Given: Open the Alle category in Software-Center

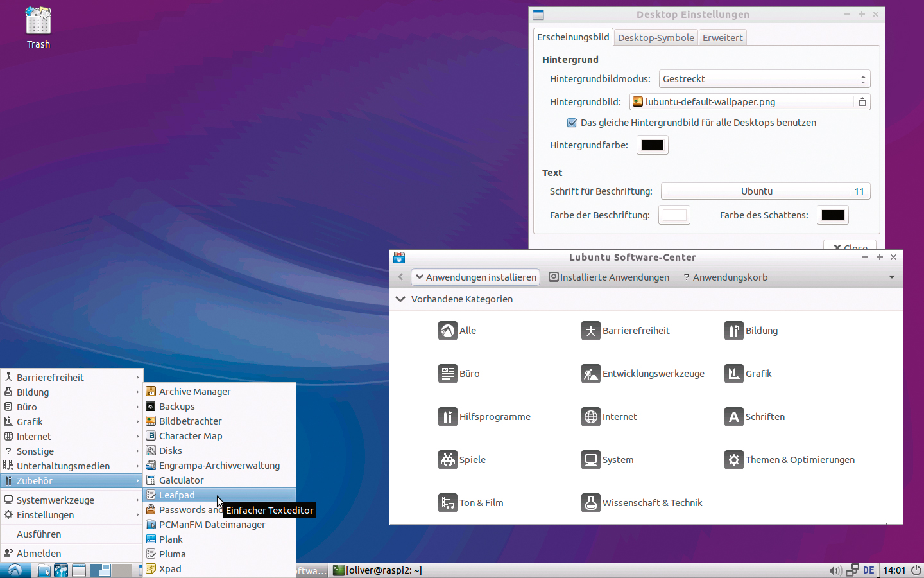Looking at the screenshot, I should [458, 331].
